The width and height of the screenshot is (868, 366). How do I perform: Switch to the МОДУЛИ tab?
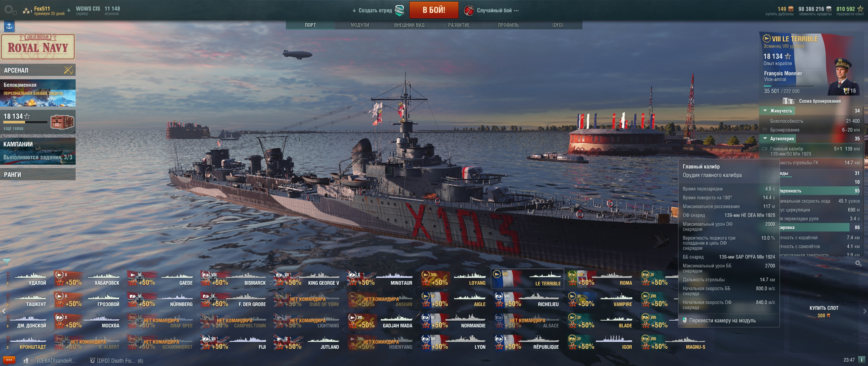coord(360,25)
